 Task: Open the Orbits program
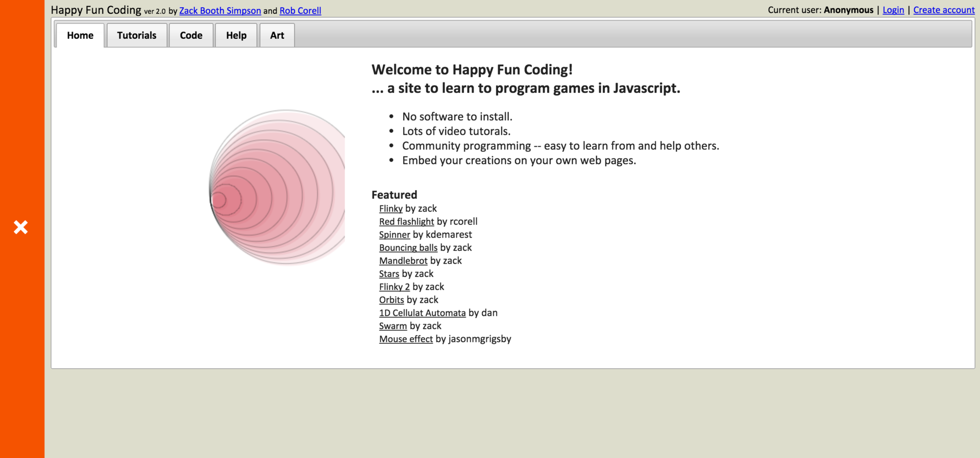pos(391,300)
